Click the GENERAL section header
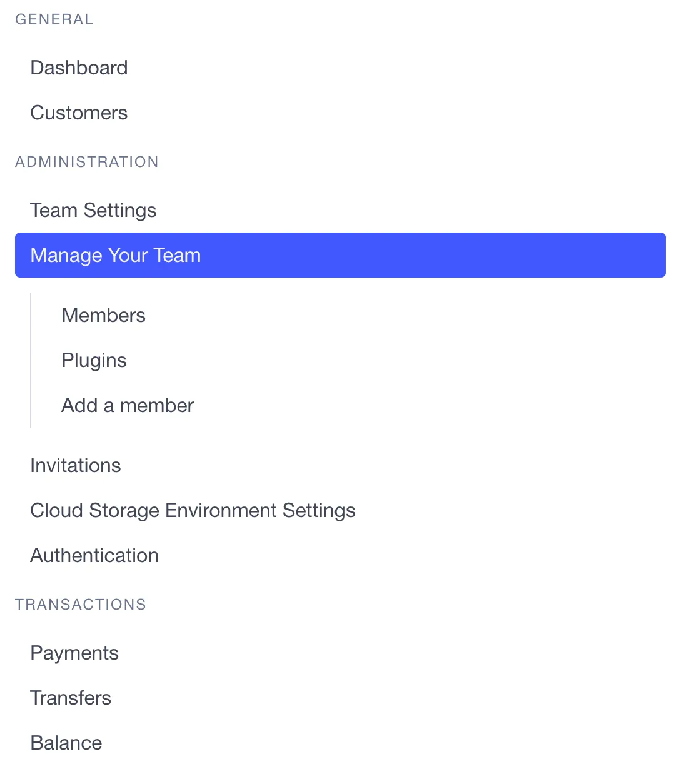Viewport: 679px width, 784px height. point(54,19)
